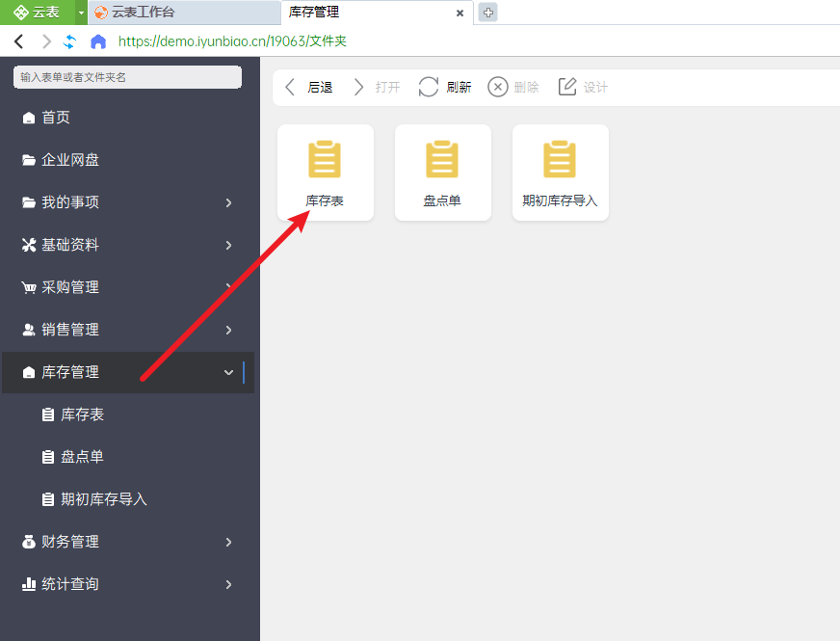Click the 打开 toolbar button
The image size is (840, 641).
377,87
